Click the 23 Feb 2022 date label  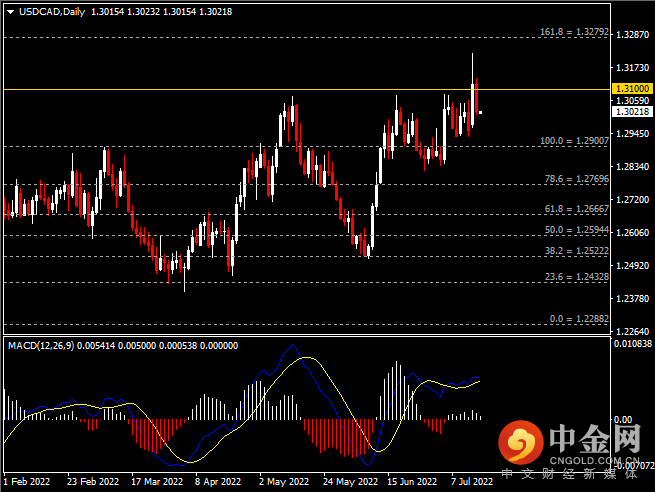click(x=93, y=482)
